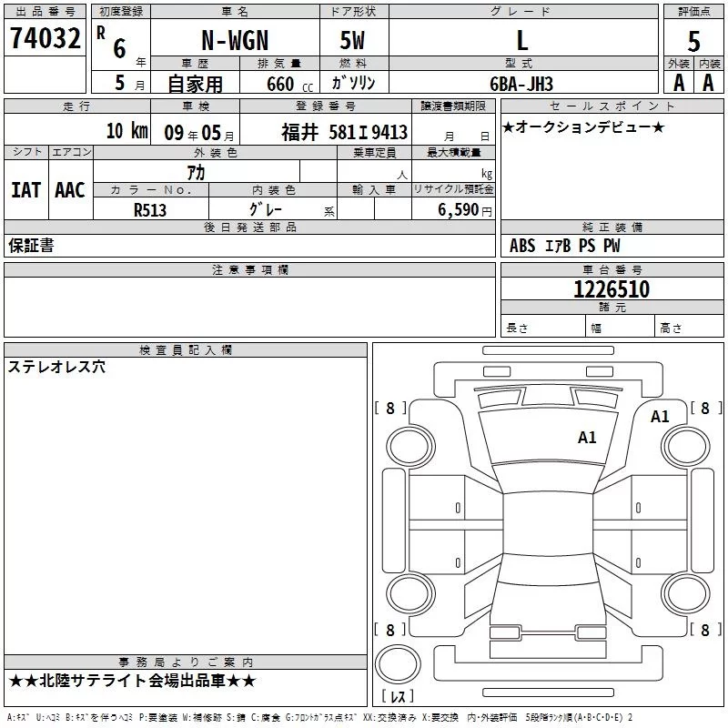728x728 pixels.
Task: Select the 高さ dimension label
Action: (x=671, y=329)
